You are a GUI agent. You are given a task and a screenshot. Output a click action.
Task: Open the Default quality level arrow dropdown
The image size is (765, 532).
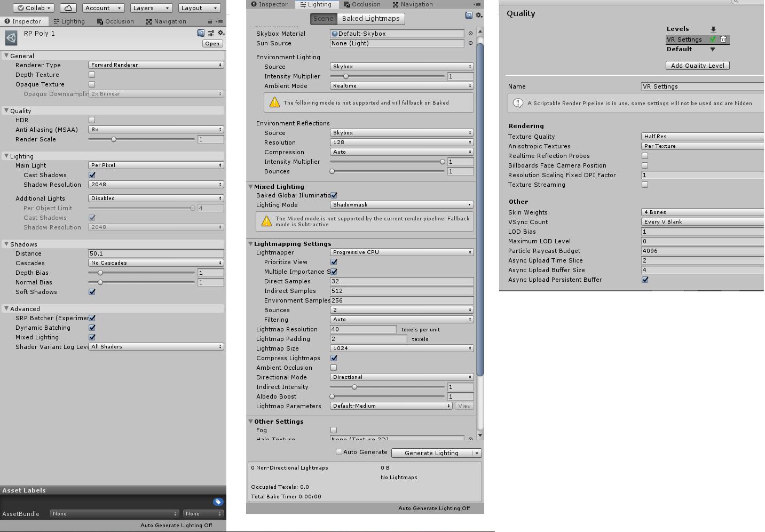tap(712, 49)
